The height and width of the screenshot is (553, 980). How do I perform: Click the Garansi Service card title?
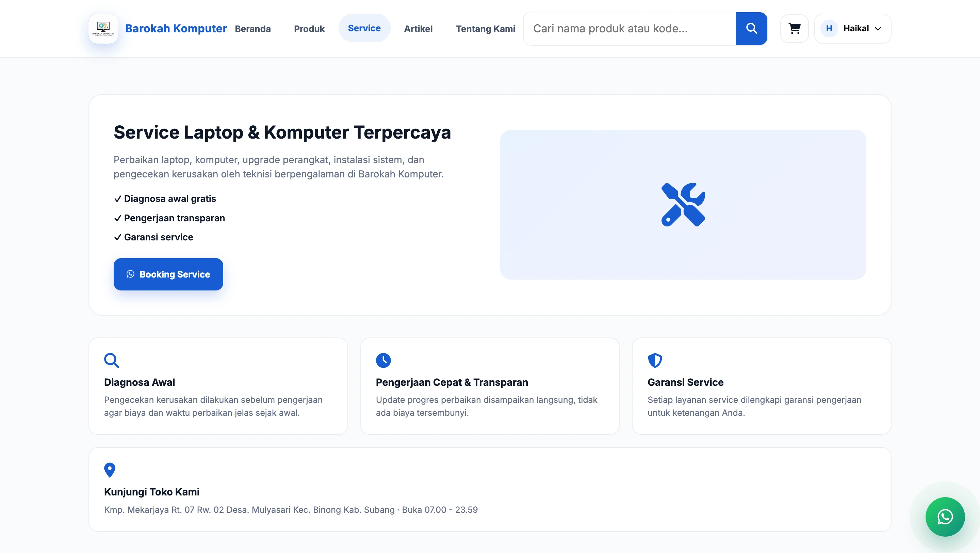pyautogui.click(x=686, y=382)
